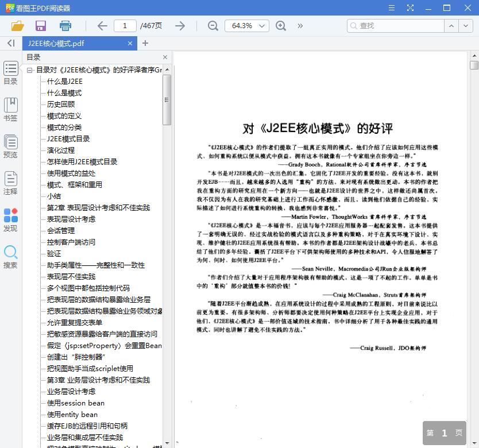The height and width of the screenshot is (448, 479).
Task: Select 表现层设计考虑 outline entry
Action: (x=71, y=219)
